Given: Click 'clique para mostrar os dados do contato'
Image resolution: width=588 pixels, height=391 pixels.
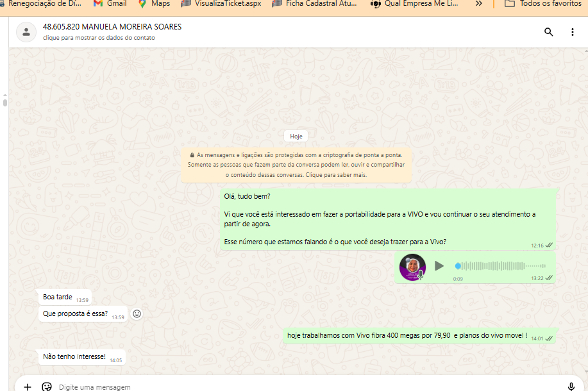Looking at the screenshot, I should [x=99, y=37].
